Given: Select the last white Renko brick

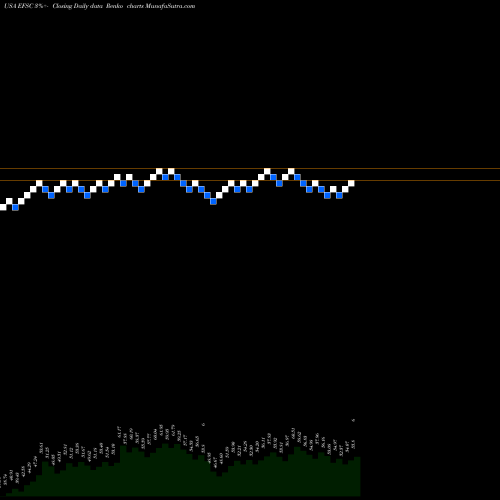Looking at the screenshot, I should click(351, 183).
